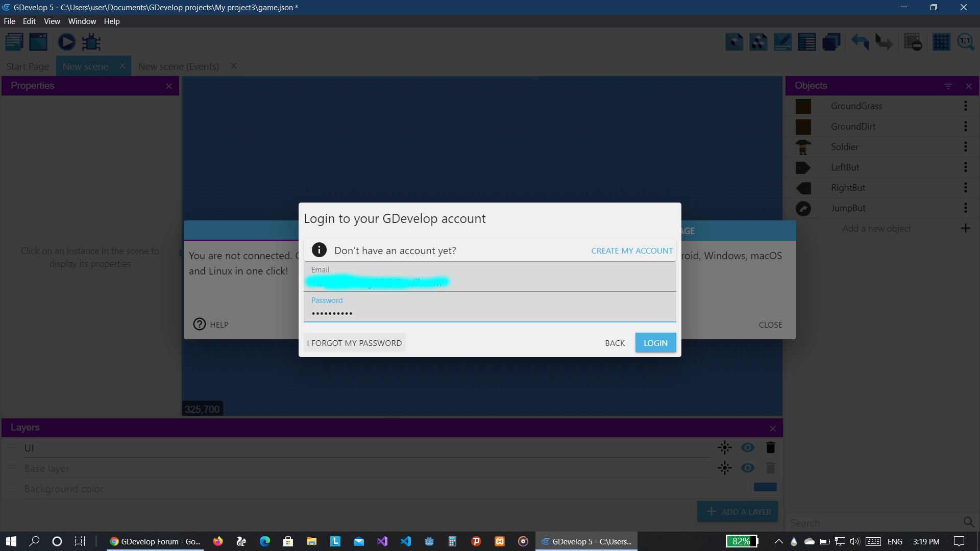Image resolution: width=980 pixels, height=551 pixels.
Task: Click the debugger bug icon in toolbar
Action: pyautogui.click(x=91, y=42)
